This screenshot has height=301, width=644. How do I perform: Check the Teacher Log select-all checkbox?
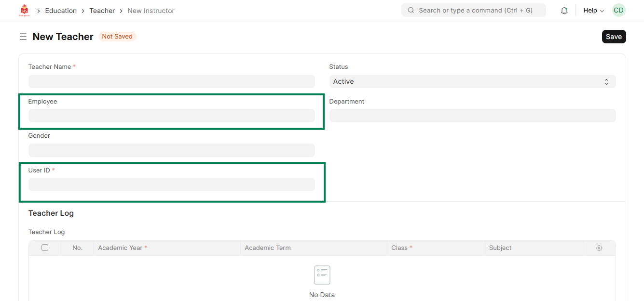(45, 248)
